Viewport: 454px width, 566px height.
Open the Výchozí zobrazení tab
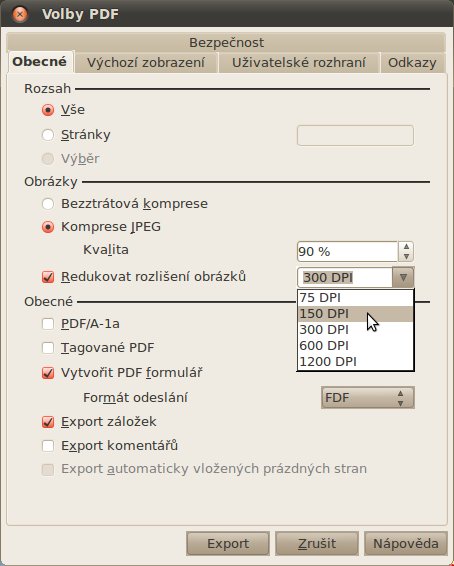pos(146,62)
